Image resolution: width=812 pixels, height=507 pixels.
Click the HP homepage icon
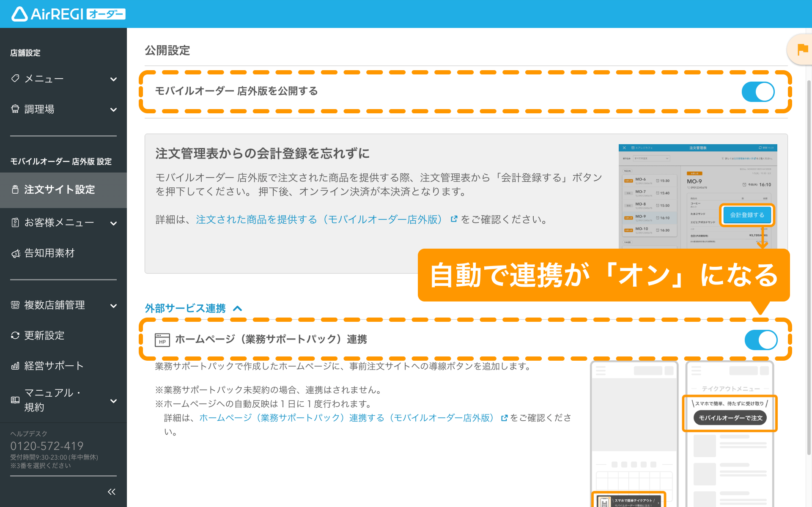162,340
